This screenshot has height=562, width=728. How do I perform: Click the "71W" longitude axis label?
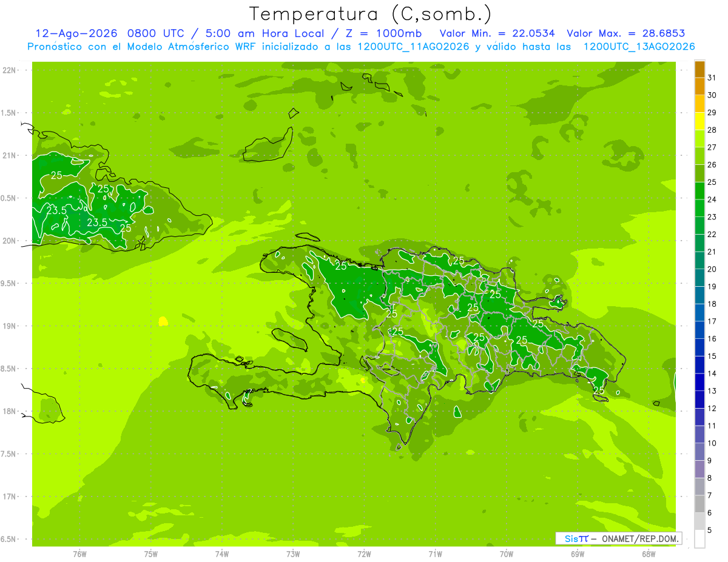pyautogui.click(x=436, y=554)
